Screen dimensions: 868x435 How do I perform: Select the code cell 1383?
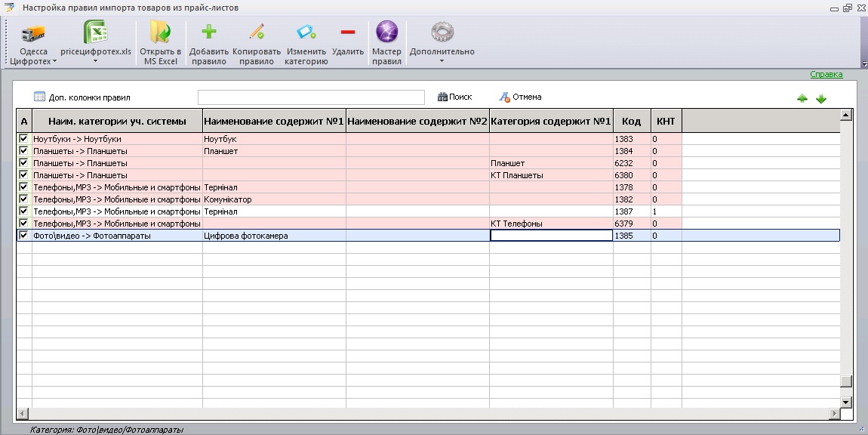[x=632, y=138]
